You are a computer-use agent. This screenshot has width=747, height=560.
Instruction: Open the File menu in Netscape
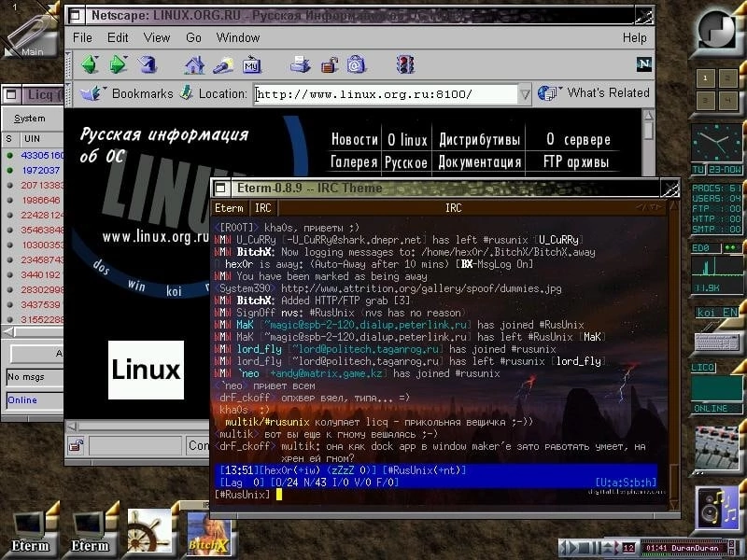coord(82,37)
